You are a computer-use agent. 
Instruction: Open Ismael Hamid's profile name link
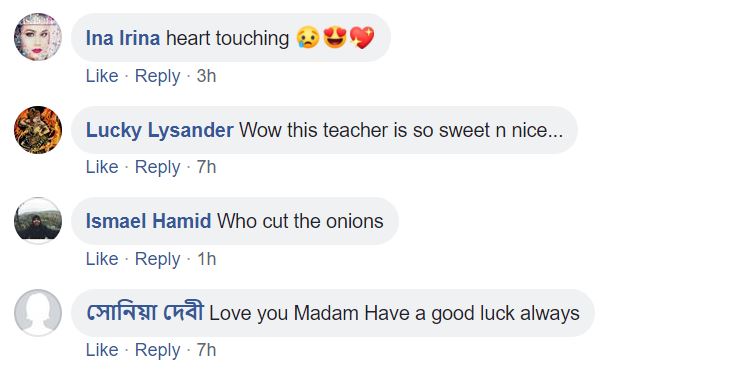(148, 221)
